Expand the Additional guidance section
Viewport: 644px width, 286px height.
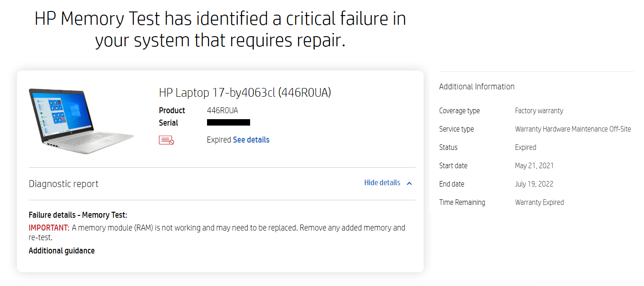[61, 250]
